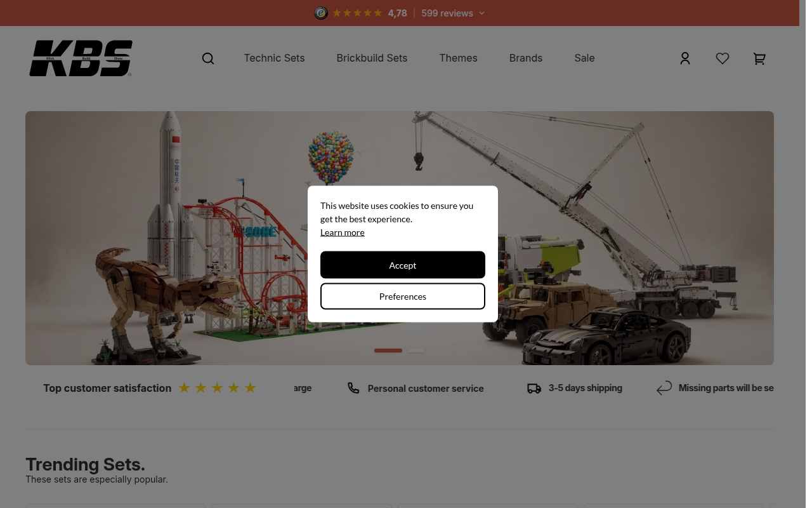Select the first carousel slide indicator
Viewport: 812px width, 508px height.
click(x=388, y=351)
